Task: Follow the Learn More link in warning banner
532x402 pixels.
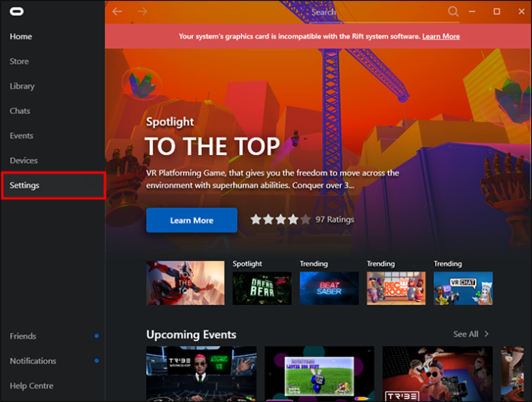Action: coord(441,36)
